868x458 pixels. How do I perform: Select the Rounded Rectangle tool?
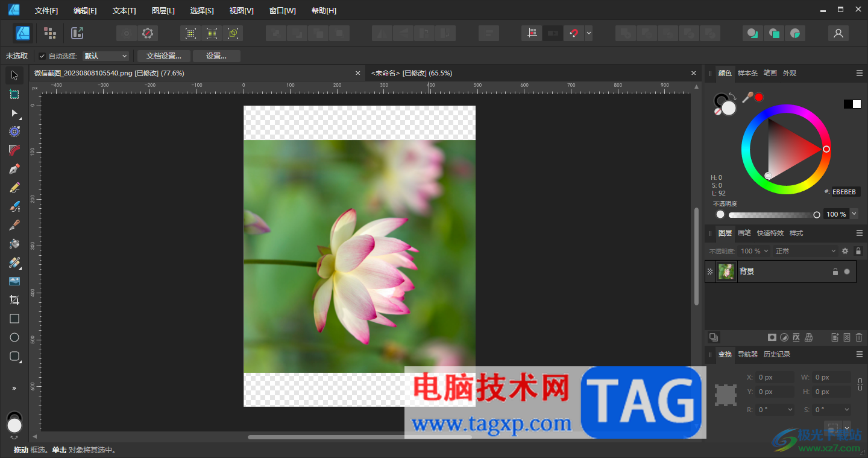click(14, 356)
